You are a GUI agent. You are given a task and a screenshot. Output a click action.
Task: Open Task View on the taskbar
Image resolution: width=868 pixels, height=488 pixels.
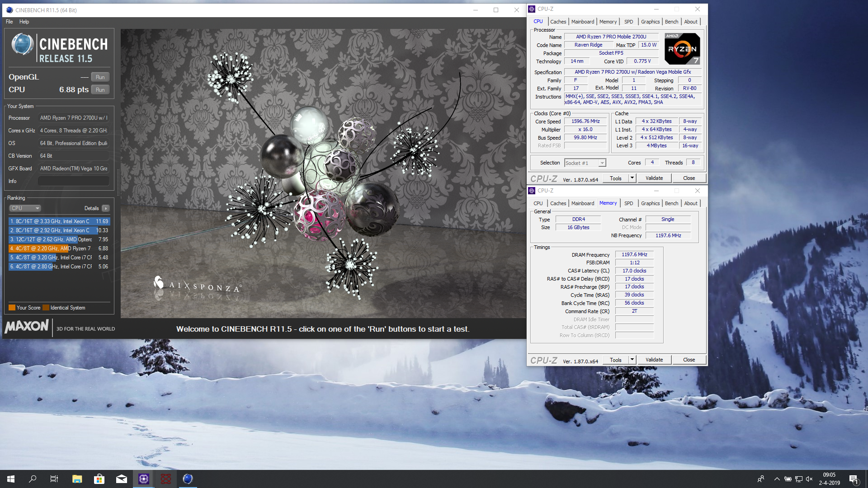point(54,479)
